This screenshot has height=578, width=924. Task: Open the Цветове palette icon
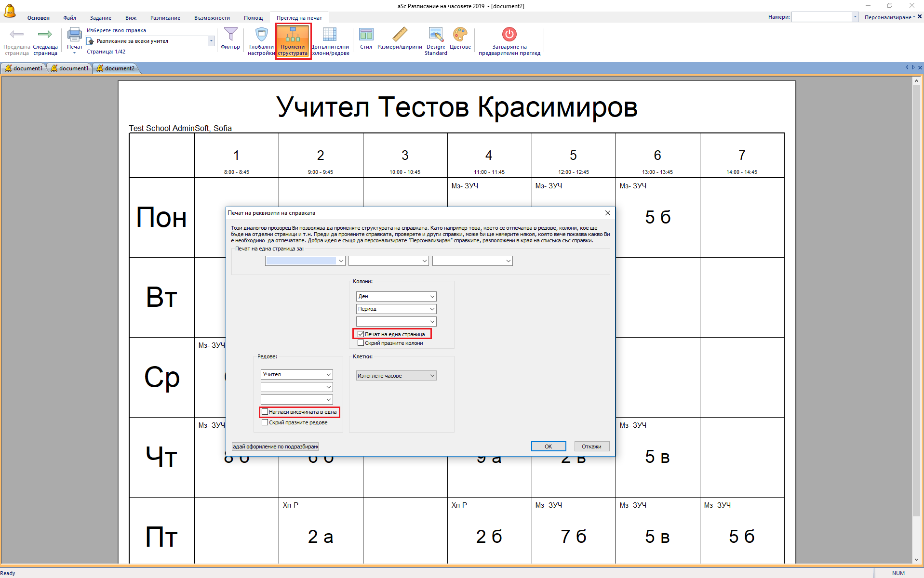pos(460,35)
